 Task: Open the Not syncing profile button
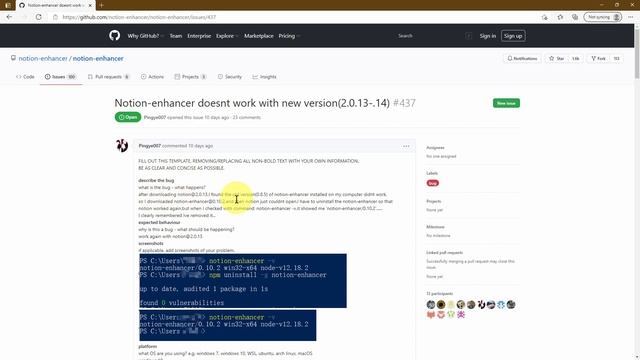[x=603, y=17]
